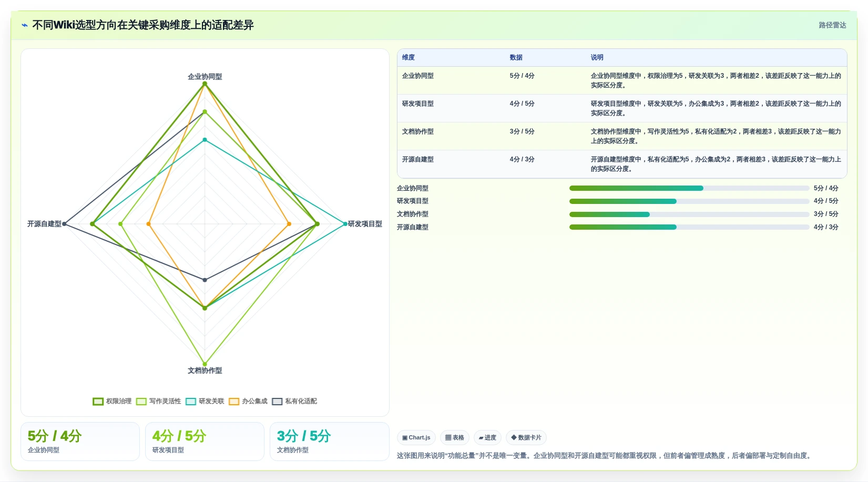Viewport: 868px width, 482px height.
Task: Click the 表格 tag chip
Action: click(455, 437)
